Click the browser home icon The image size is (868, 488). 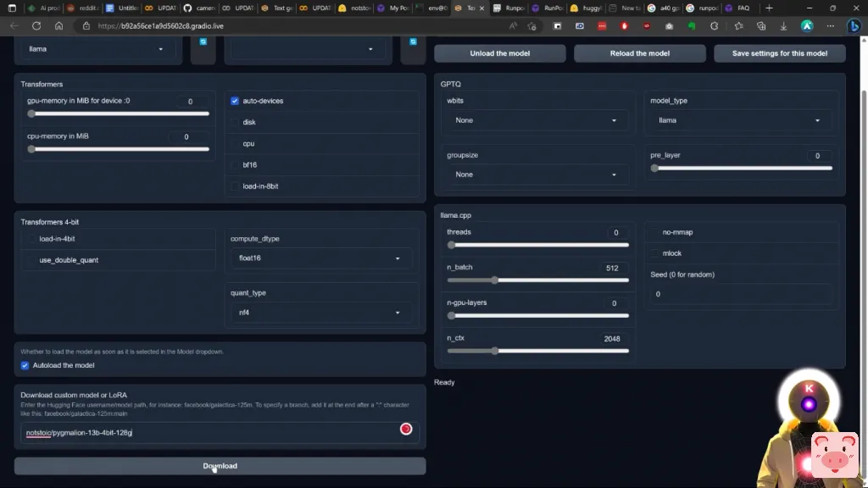tap(58, 26)
